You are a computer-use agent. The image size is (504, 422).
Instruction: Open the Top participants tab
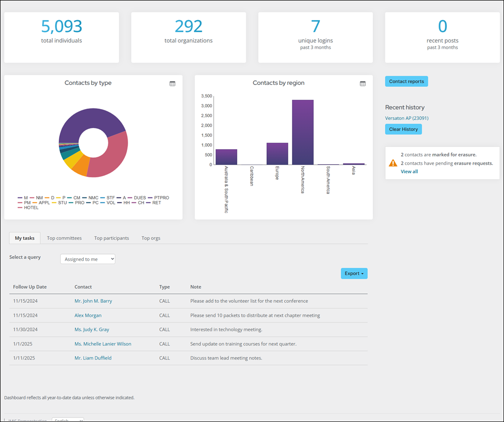(112, 238)
